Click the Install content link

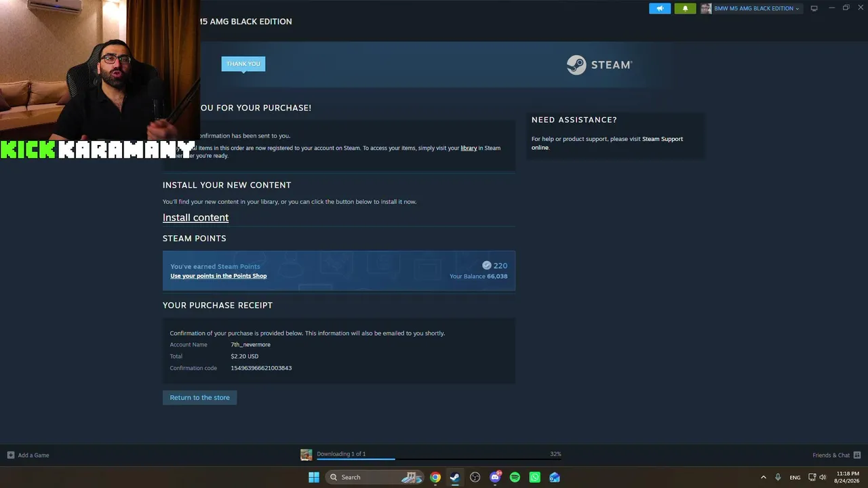tap(195, 218)
